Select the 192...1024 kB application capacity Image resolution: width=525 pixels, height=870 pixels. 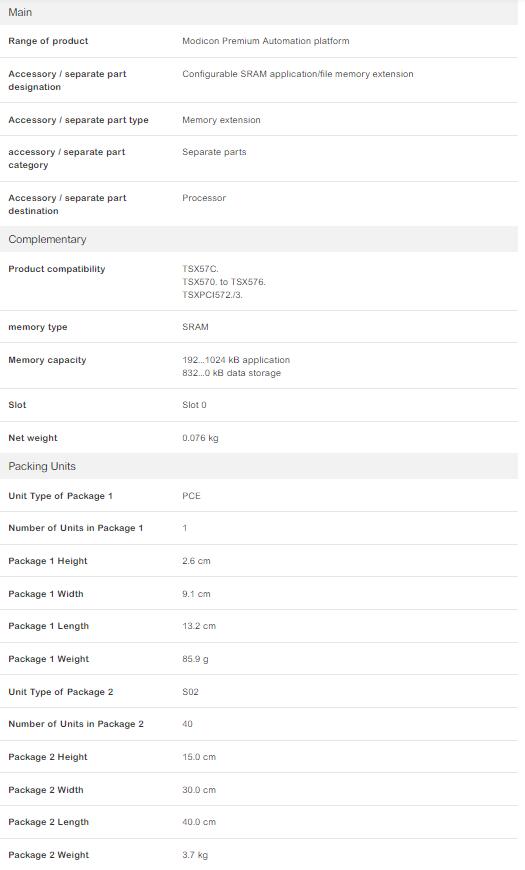pyautogui.click(x=236, y=360)
